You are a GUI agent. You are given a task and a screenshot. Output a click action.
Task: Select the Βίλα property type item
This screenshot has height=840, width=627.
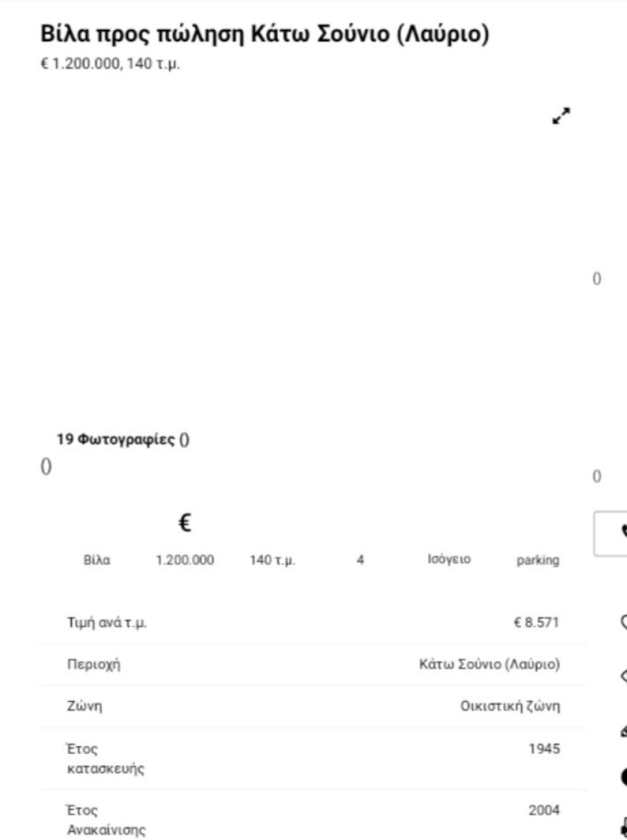(x=98, y=560)
